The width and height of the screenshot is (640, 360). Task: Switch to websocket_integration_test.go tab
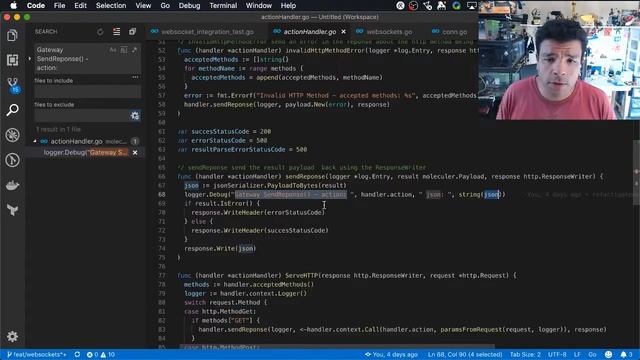tap(207, 31)
